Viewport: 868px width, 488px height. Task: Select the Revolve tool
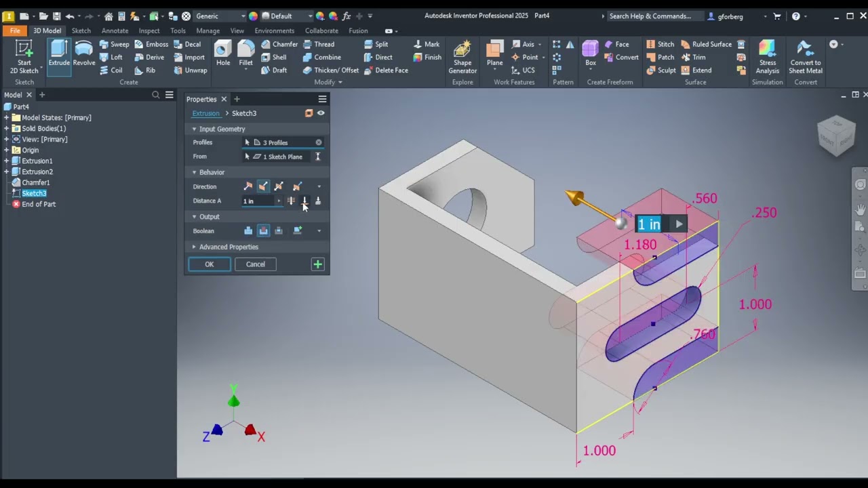84,54
